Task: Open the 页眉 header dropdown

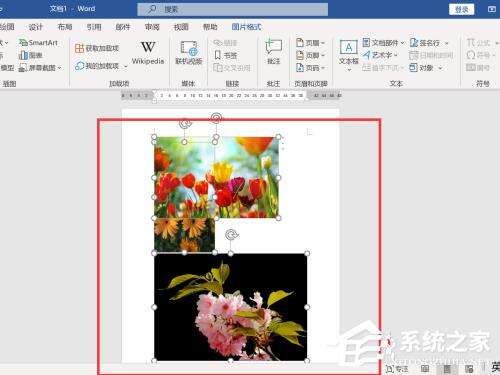Action: pos(310,43)
